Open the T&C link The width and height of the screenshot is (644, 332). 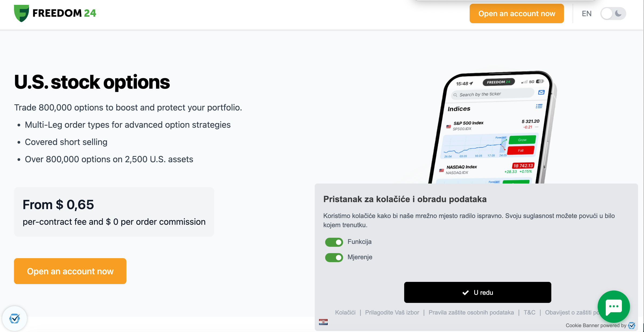pos(529,312)
